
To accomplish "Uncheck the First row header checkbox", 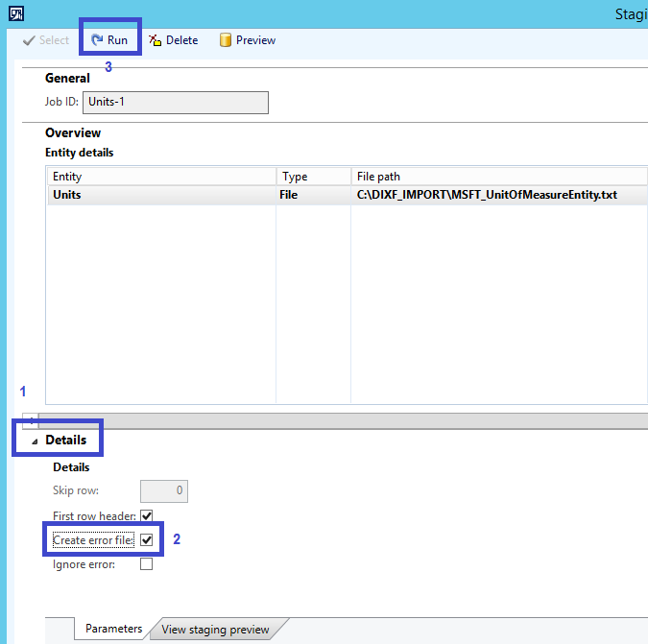I will (147, 516).
